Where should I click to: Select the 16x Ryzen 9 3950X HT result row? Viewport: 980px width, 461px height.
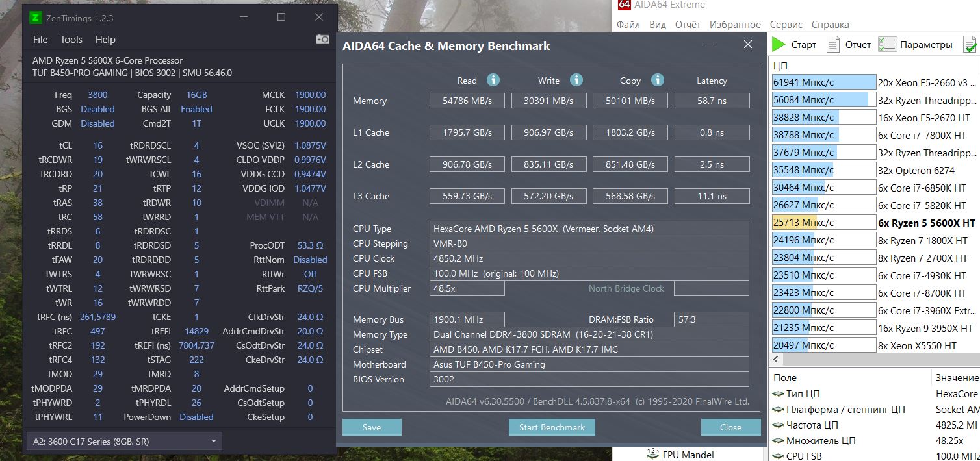click(875, 328)
